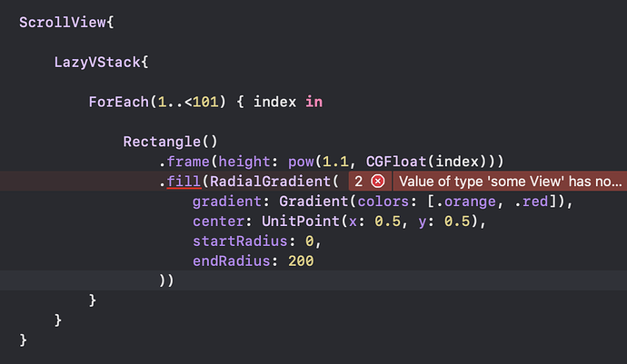Click the ForEach keyword

tap(119, 102)
